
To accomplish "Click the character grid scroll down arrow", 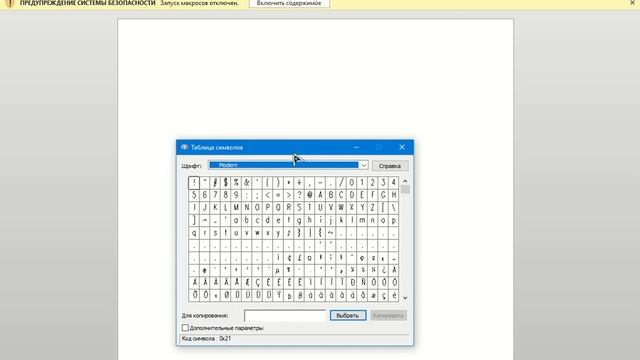I will tap(405, 298).
